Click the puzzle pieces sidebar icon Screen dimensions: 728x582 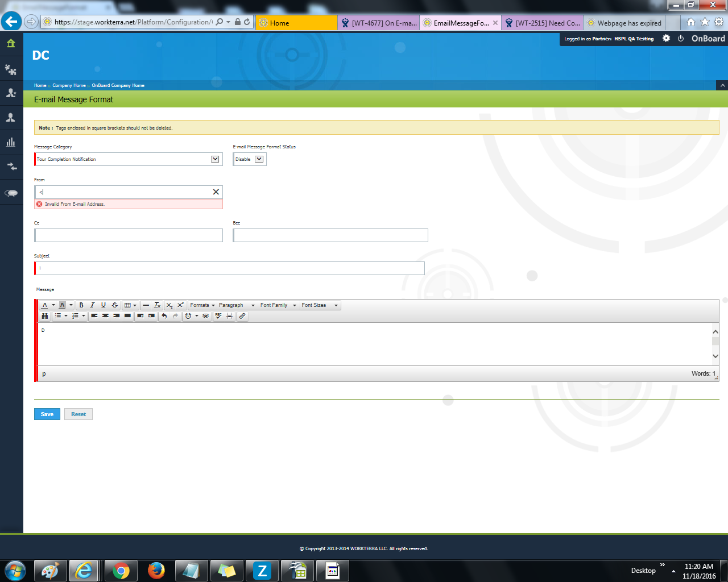point(11,70)
